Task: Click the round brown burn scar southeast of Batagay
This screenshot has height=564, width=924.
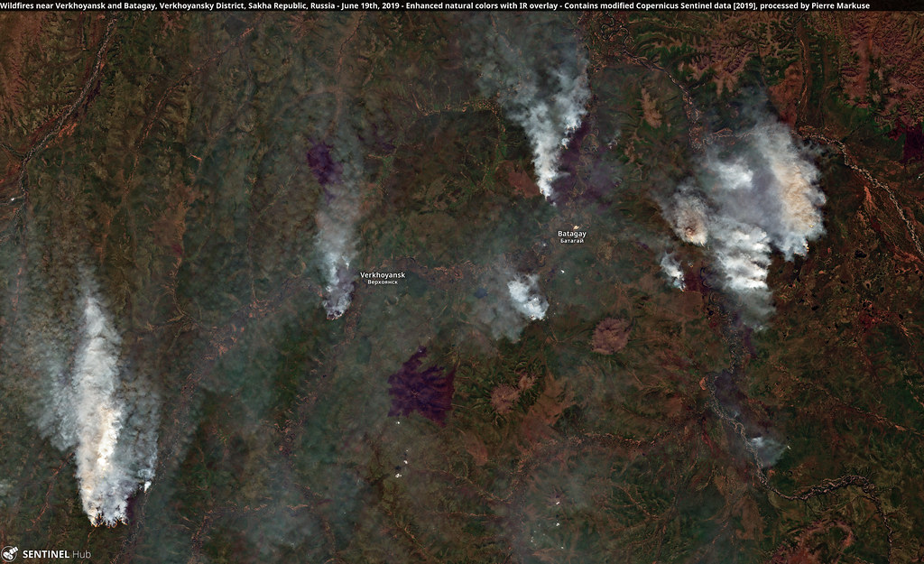Action: pyautogui.click(x=610, y=336)
